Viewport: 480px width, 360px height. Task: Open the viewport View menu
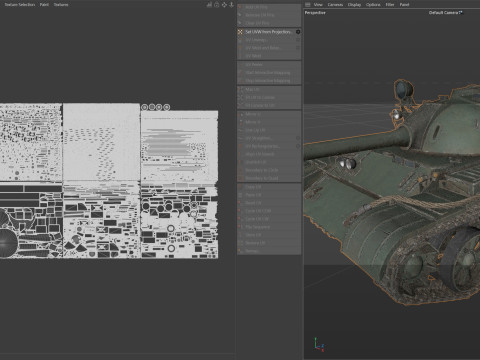tap(318, 5)
